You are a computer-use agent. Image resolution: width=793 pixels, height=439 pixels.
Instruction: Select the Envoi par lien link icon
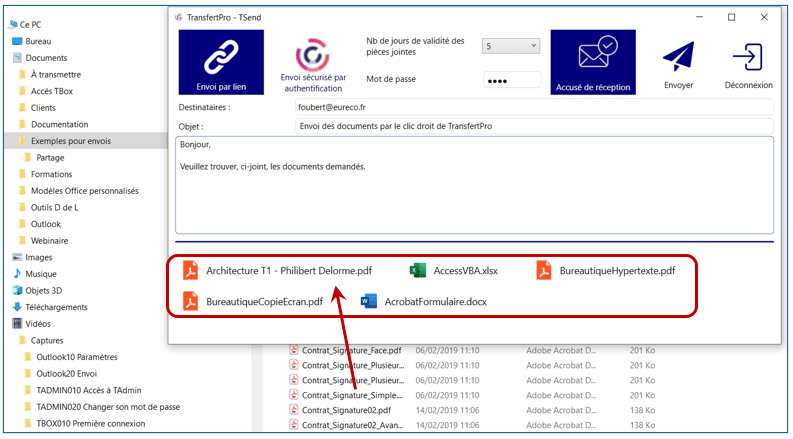[220, 58]
